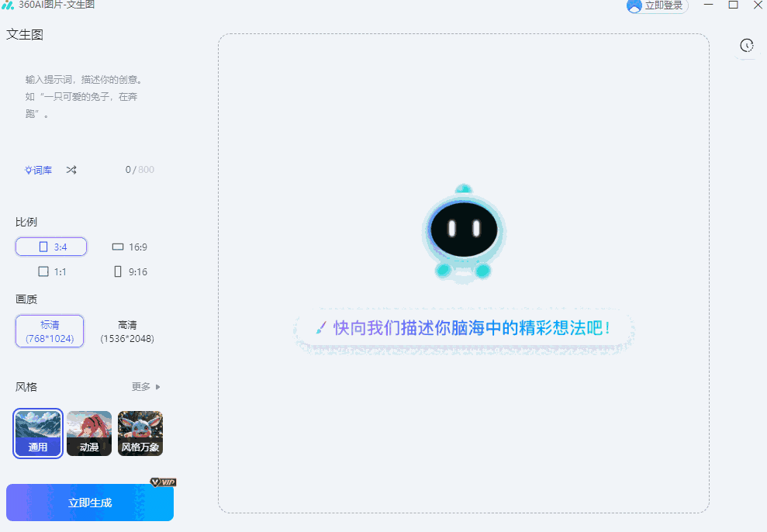Select the 动漫 anime style thumbnail

(88, 433)
